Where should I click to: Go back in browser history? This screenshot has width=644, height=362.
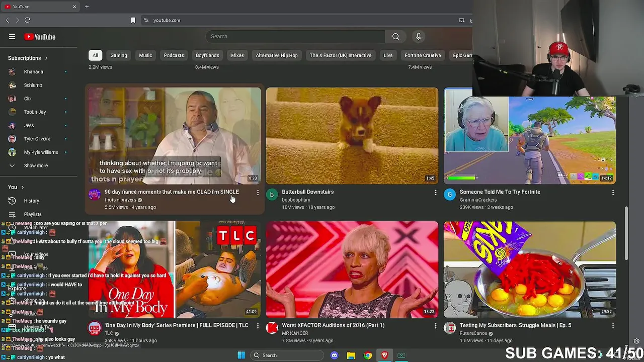(x=7, y=20)
